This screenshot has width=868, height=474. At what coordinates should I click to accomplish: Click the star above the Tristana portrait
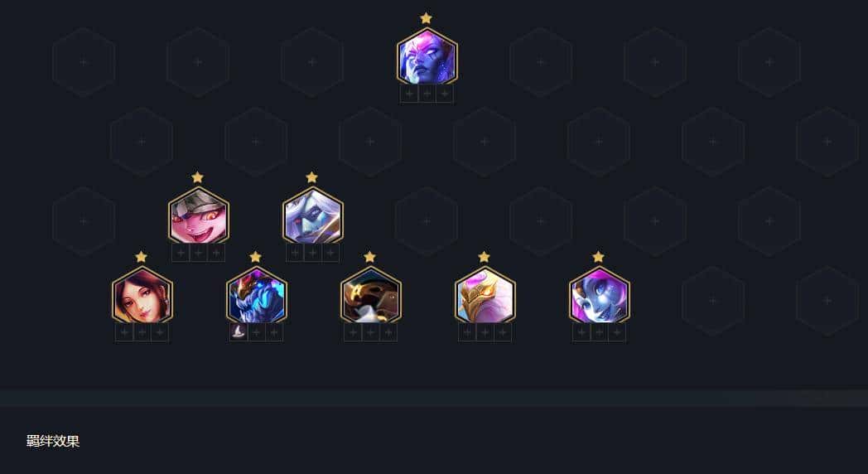(198, 177)
